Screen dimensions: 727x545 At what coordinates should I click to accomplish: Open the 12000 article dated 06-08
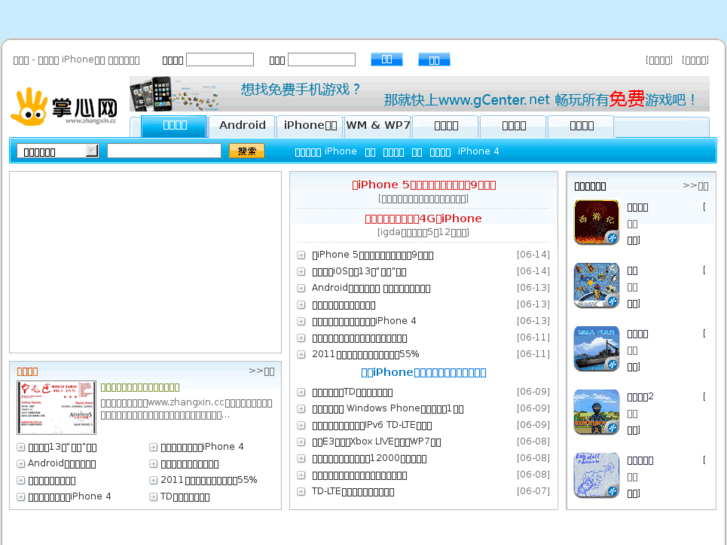pos(369,459)
